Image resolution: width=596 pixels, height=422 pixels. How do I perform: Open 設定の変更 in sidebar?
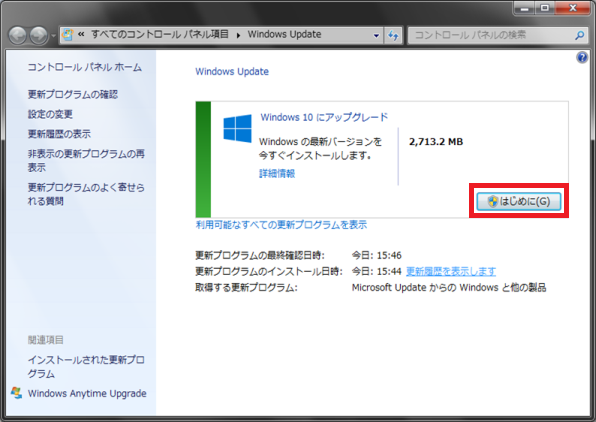tap(50, 114)
